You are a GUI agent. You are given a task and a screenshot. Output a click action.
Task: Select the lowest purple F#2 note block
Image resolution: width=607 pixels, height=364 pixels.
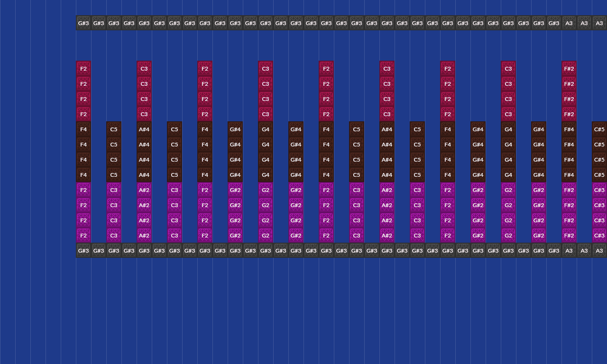coord(569,236)
